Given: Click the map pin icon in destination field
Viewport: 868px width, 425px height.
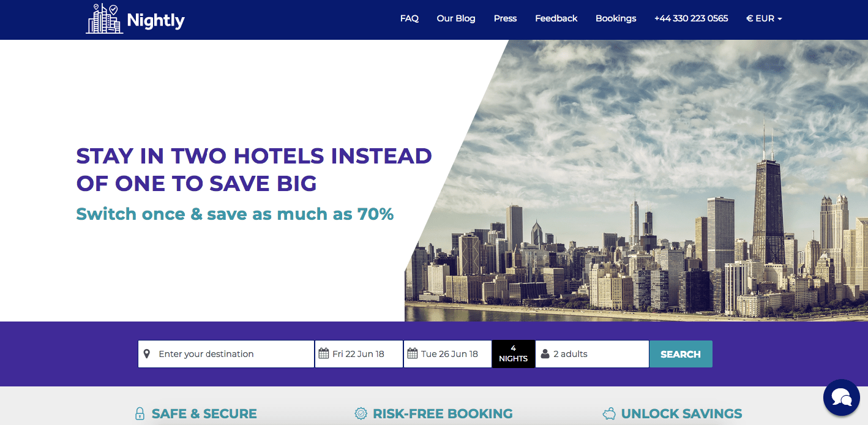Looking at the screenshot, I should point(147,354).
